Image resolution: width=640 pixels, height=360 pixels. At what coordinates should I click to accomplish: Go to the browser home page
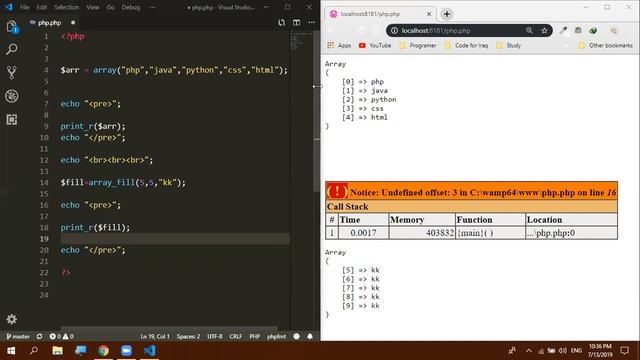(376, 31)
